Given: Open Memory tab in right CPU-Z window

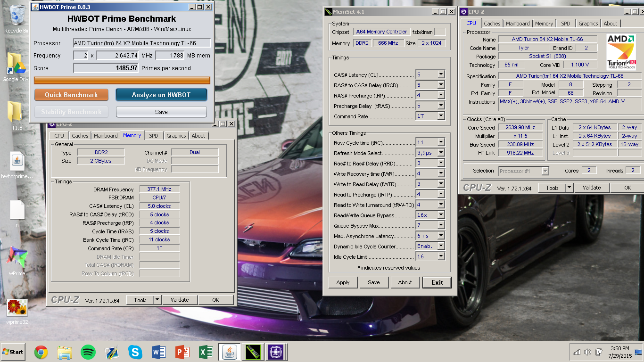Looking at the screenshot, I should click(x=544, y=24).
